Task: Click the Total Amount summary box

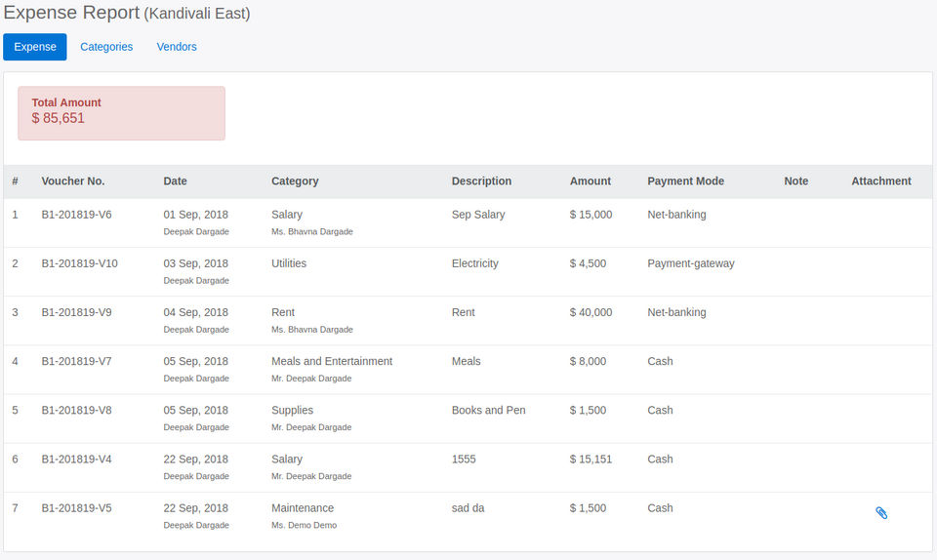Action: 121,113
